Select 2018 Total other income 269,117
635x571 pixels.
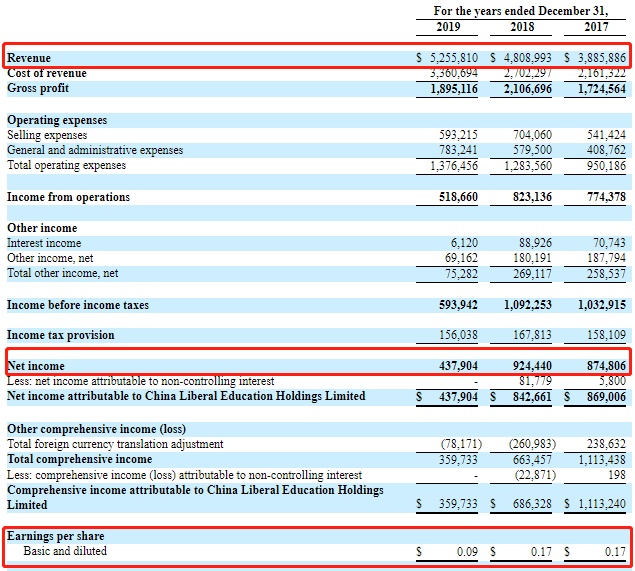(x=533, y=274)
